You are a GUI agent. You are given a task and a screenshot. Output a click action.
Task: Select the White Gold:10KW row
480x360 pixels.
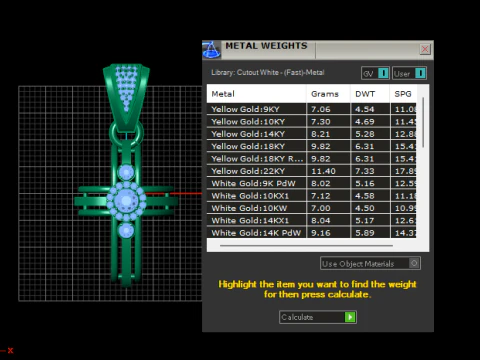(312, 208)
